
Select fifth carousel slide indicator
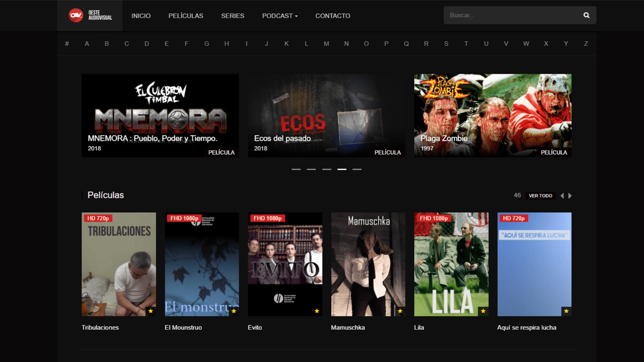pos(357,169)
